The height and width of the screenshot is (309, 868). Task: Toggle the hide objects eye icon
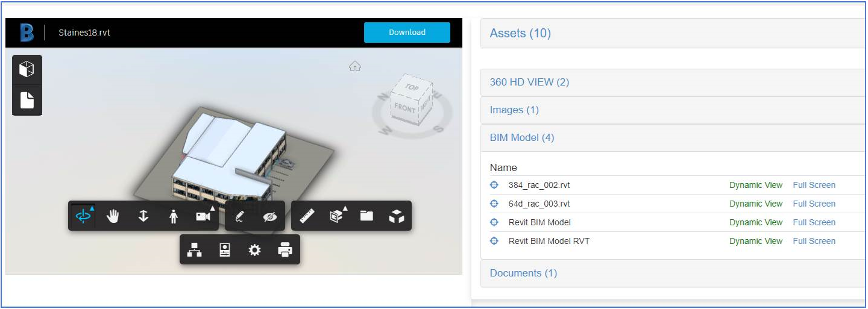click(270, 216)
